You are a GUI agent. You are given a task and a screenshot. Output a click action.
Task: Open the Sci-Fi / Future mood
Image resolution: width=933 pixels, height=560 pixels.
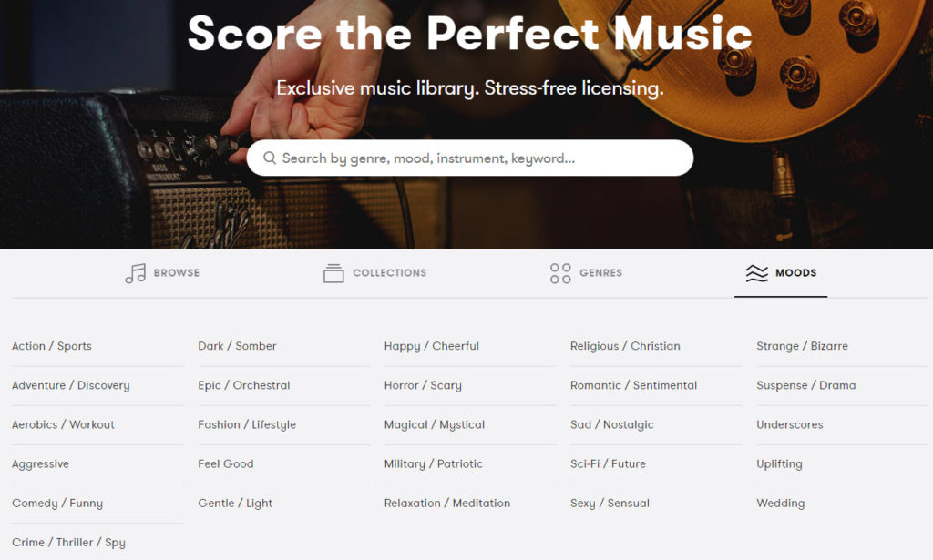[607, 463]
